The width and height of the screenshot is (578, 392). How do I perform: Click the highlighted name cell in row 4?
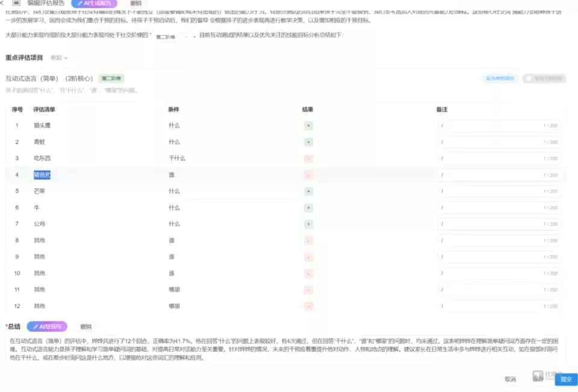(42, 175)
